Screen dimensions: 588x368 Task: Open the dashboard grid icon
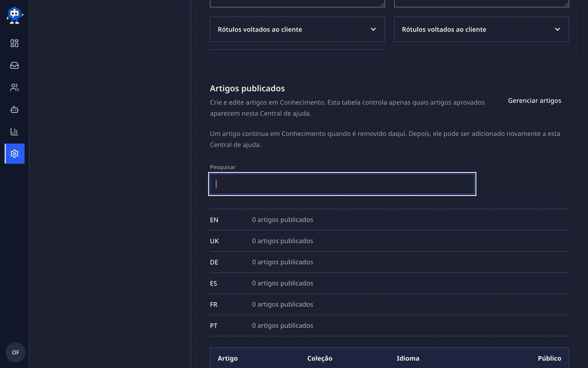pos(15,43)
